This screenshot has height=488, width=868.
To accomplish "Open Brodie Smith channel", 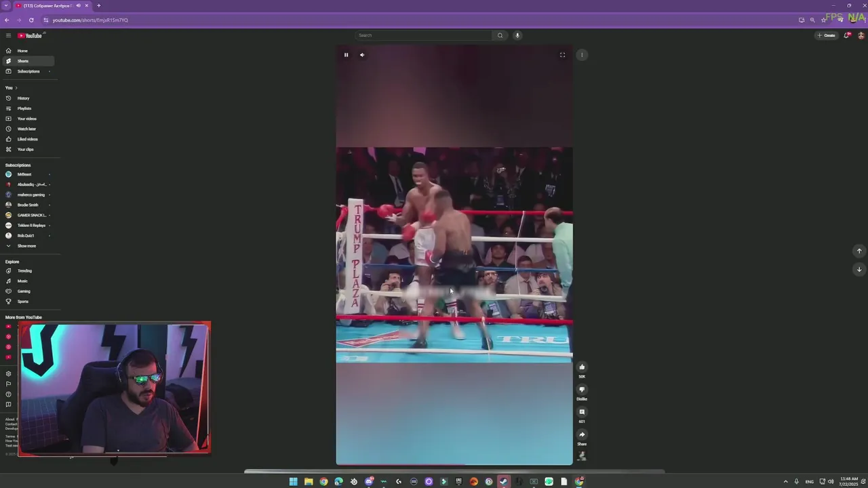I will pyautogui.click(x=27, y=205).
